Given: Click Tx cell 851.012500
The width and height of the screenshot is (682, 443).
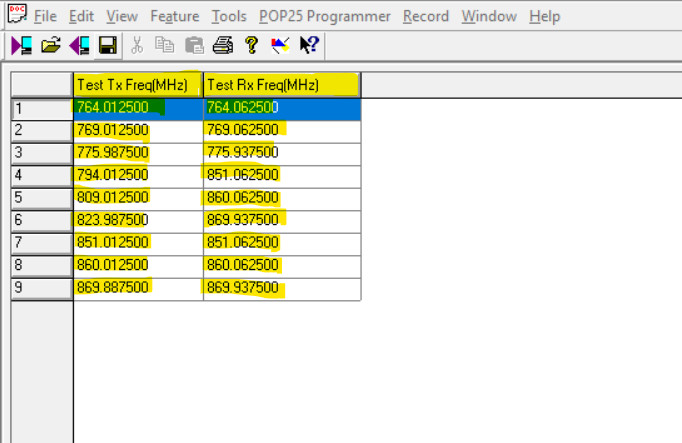Looking at the screenshot, I should point(138,244).
